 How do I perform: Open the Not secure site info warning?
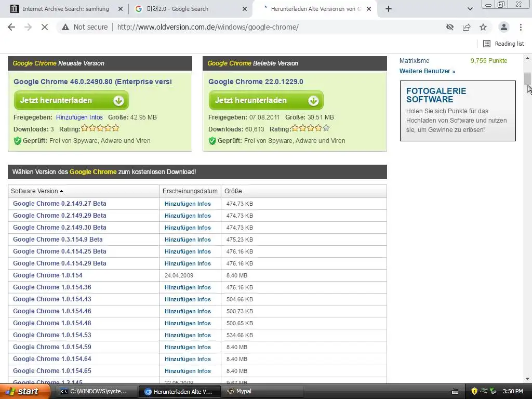85,27
